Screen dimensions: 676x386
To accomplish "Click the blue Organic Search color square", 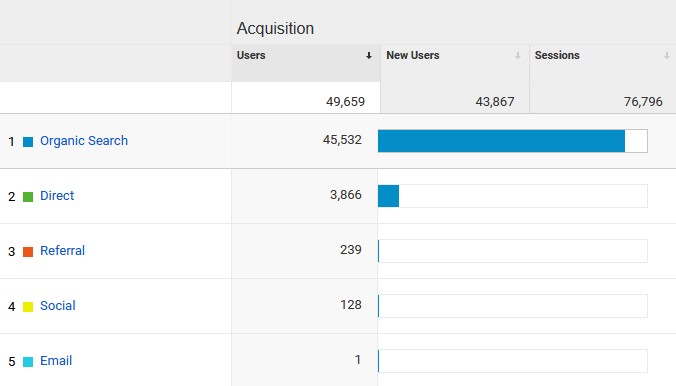I will (x=28, y=142).
